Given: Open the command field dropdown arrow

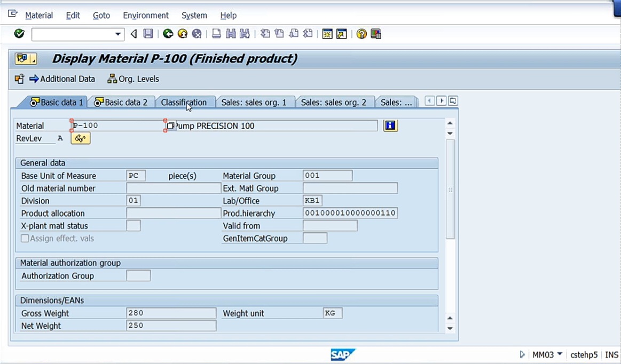Looking at the screenshot, I should [117, 34].
